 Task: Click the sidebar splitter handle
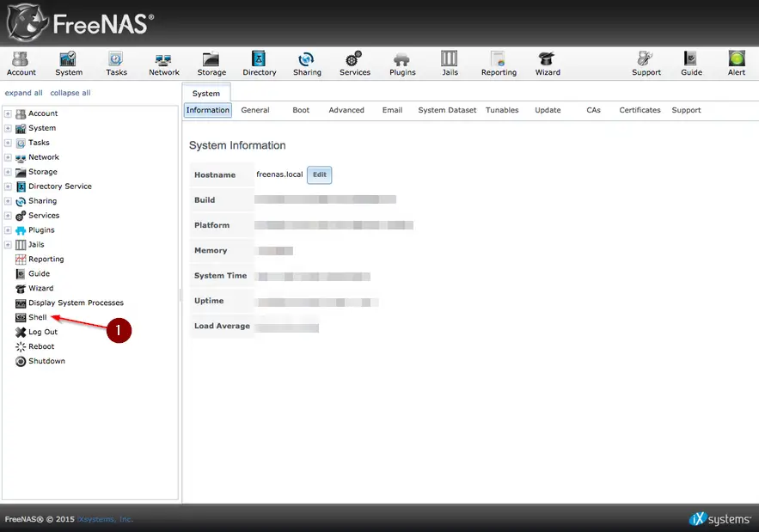tap(180, 296)
